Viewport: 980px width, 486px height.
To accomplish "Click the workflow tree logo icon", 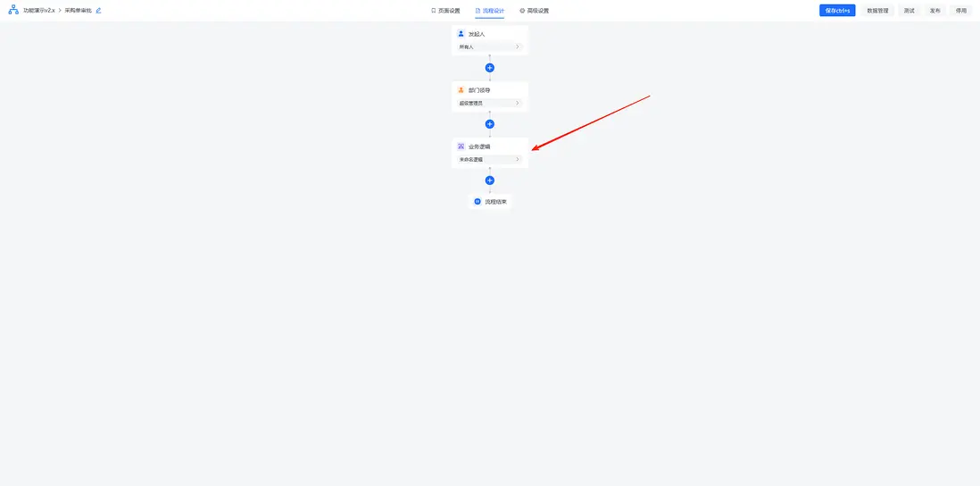I will 13,10.
